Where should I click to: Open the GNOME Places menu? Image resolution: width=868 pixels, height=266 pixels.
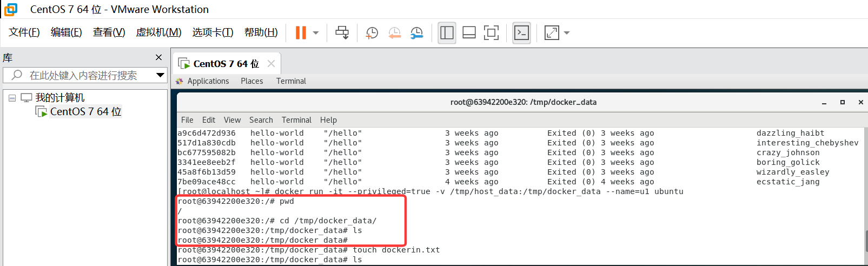tap(252, 81)
